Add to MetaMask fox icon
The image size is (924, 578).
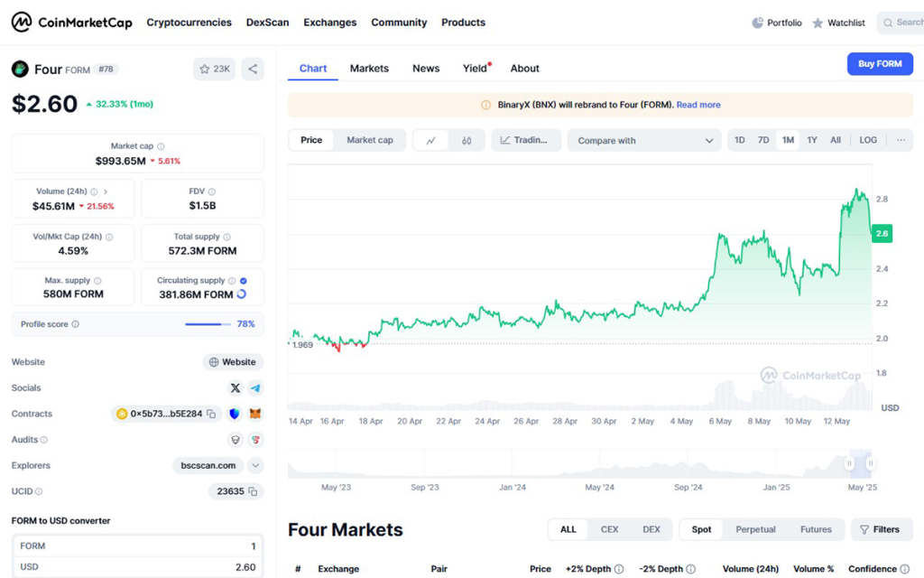255,414
